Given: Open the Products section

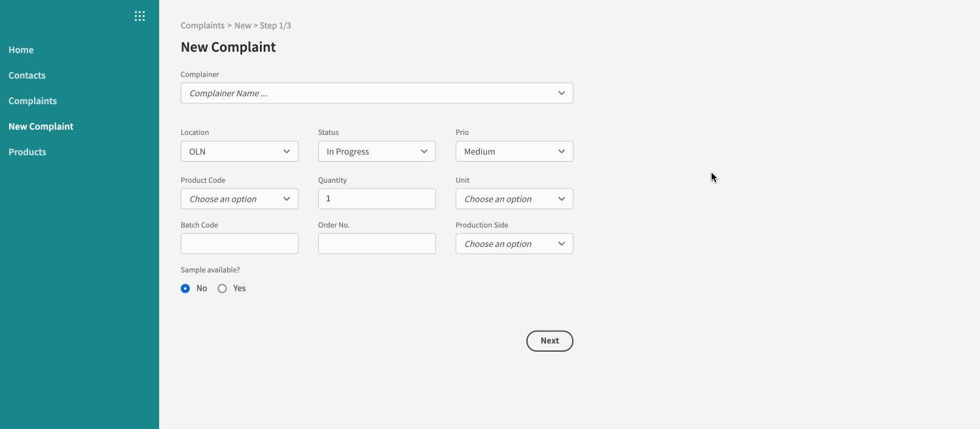Looking at the screenshot, I should pos(27,151).
